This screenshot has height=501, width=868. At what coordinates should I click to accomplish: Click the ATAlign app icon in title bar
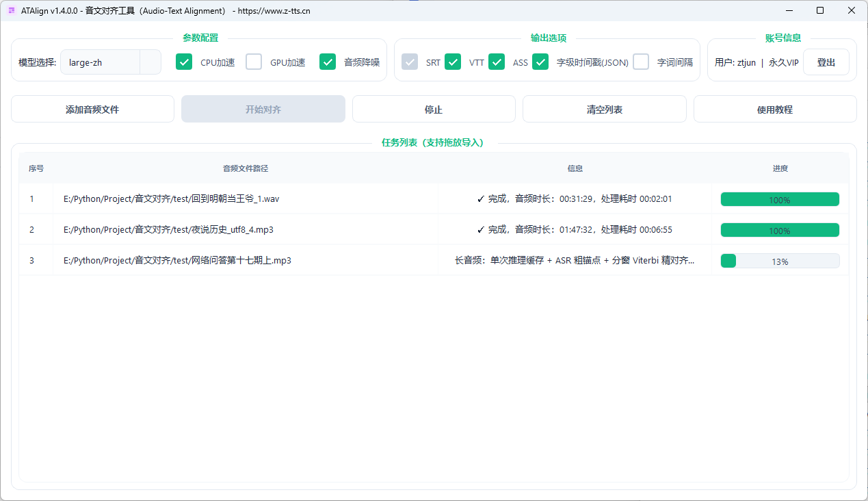point(11,10)
